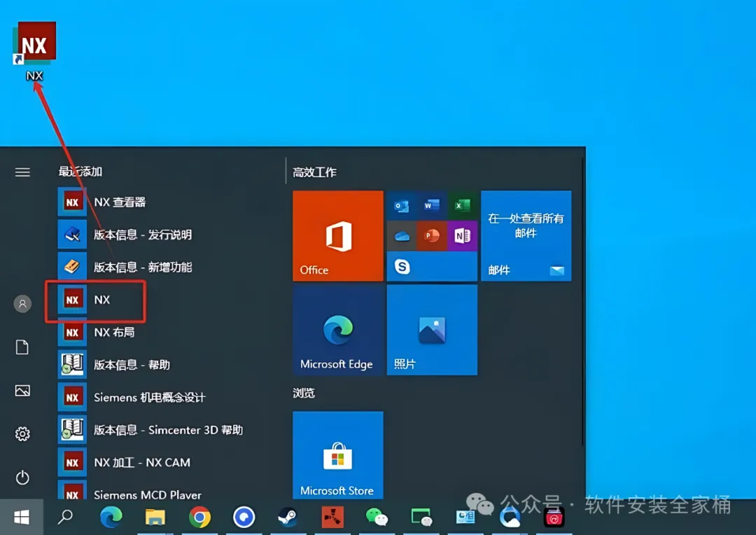Expand the Start menu hamburger button
Viewport: 756px width, 535px height.
click(22, 172)
